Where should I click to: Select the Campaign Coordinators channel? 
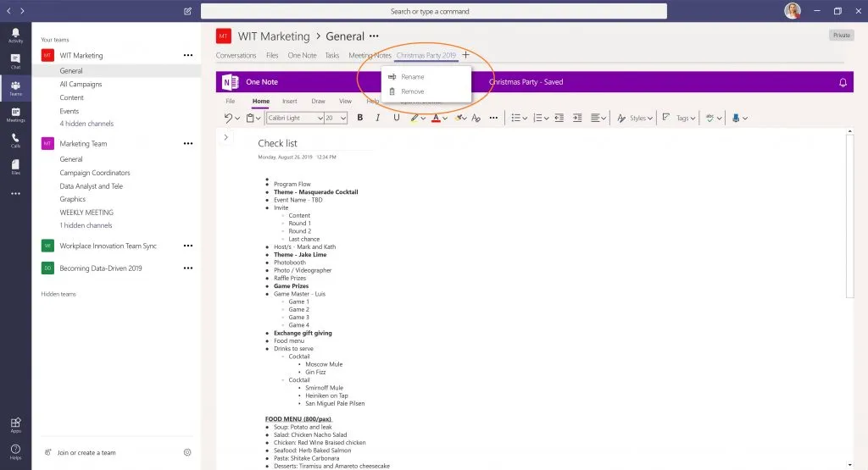tap(95, 173)
